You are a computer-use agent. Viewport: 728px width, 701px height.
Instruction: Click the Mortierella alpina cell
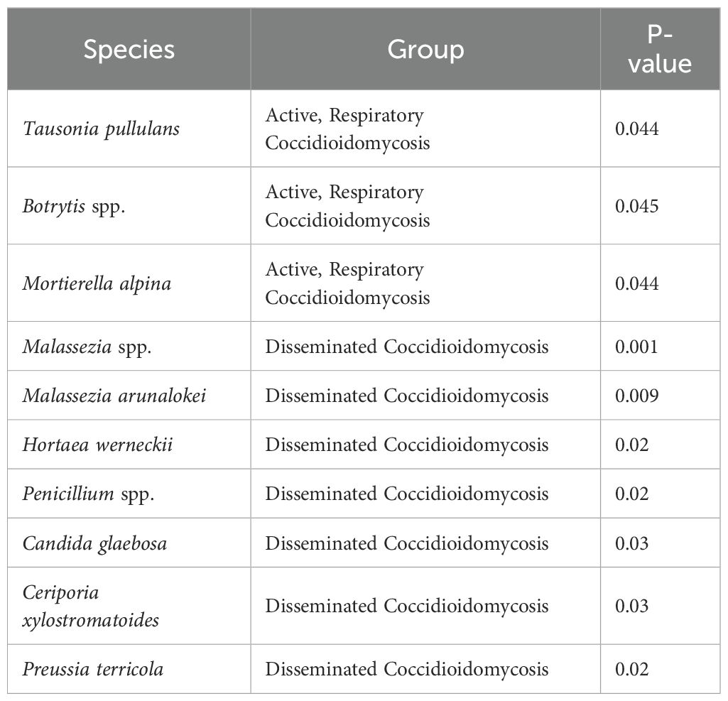click(x=97, y=283)
